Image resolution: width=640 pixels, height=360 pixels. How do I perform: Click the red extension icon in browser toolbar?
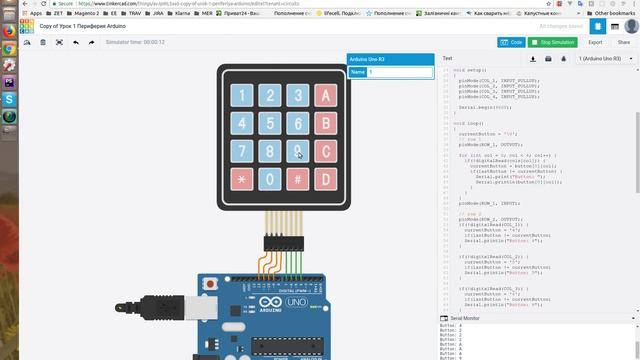pos(559,4)
